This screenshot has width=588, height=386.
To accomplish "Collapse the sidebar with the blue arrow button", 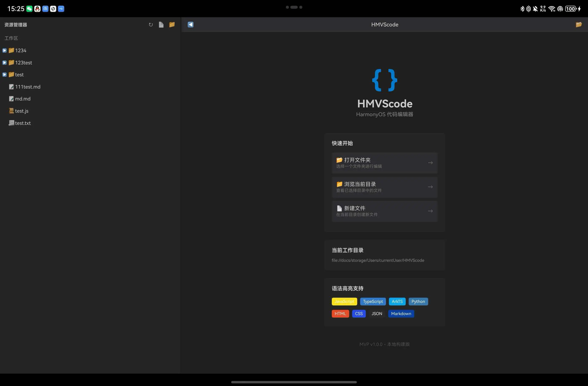I will coord(190,24).
